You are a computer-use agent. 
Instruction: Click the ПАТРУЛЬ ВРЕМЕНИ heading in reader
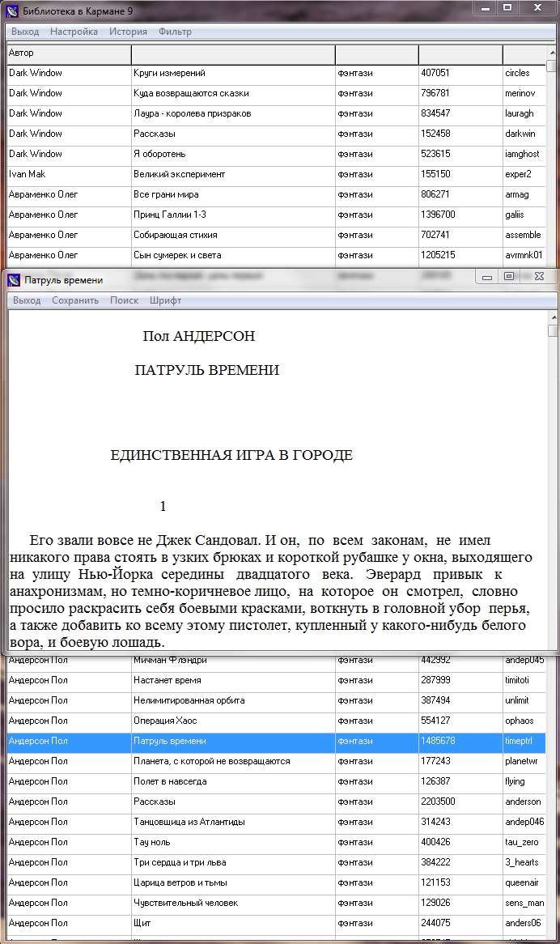coord(207,370)
